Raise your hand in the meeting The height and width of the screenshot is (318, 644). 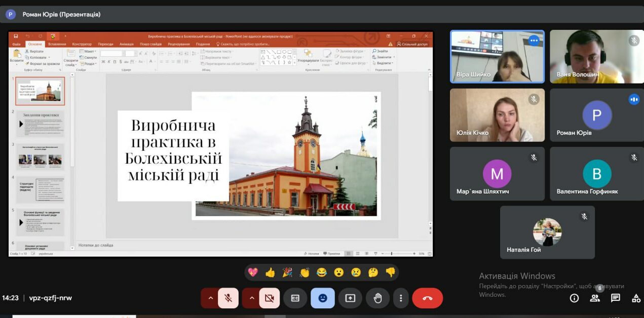[377, 298]
